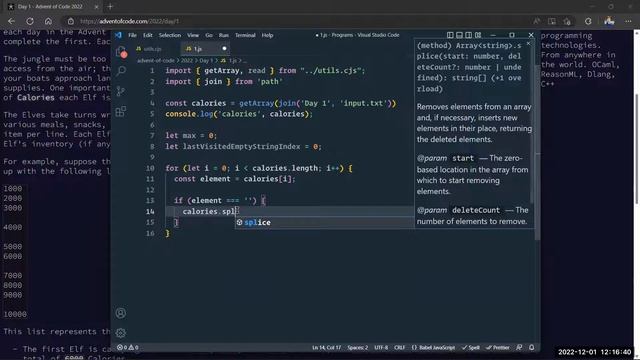Open the Go menu

[209, 35]
